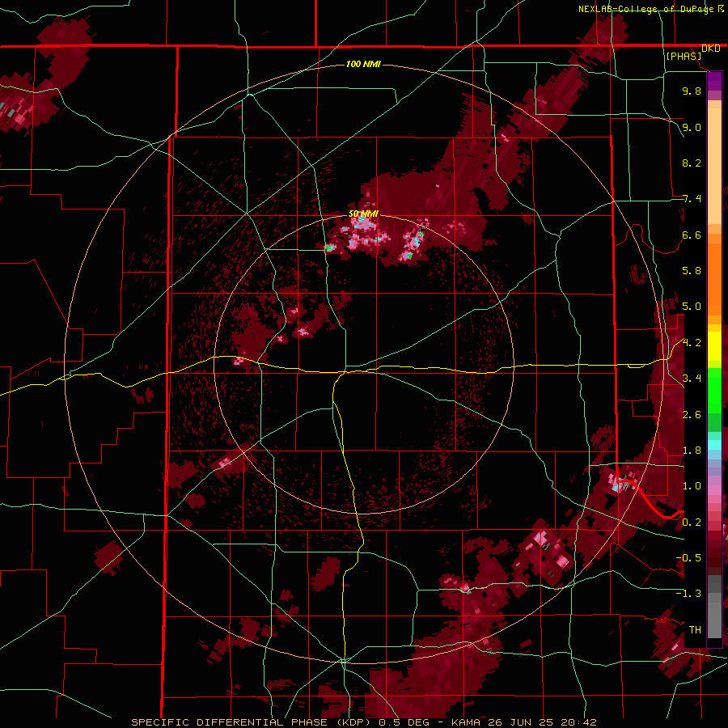Click the 6.6 scale label
Viewport: 728px width, 728px height.
pyautogui.click(x=692, y=235)
